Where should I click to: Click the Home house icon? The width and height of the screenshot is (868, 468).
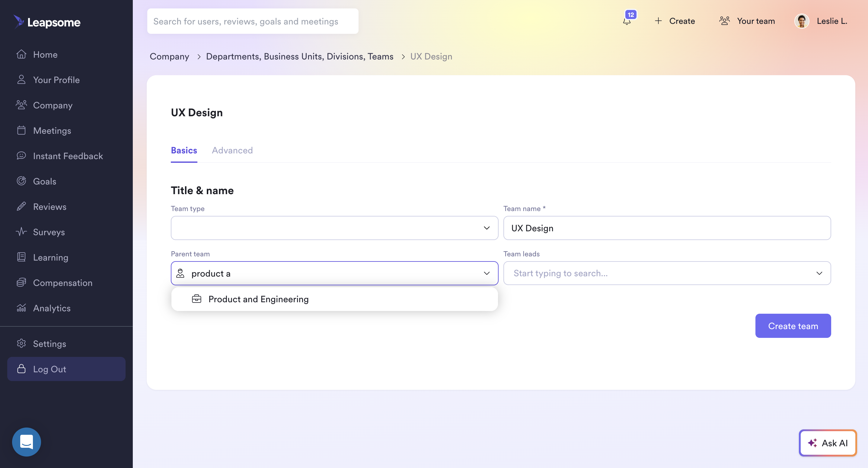tap(21, 54)
